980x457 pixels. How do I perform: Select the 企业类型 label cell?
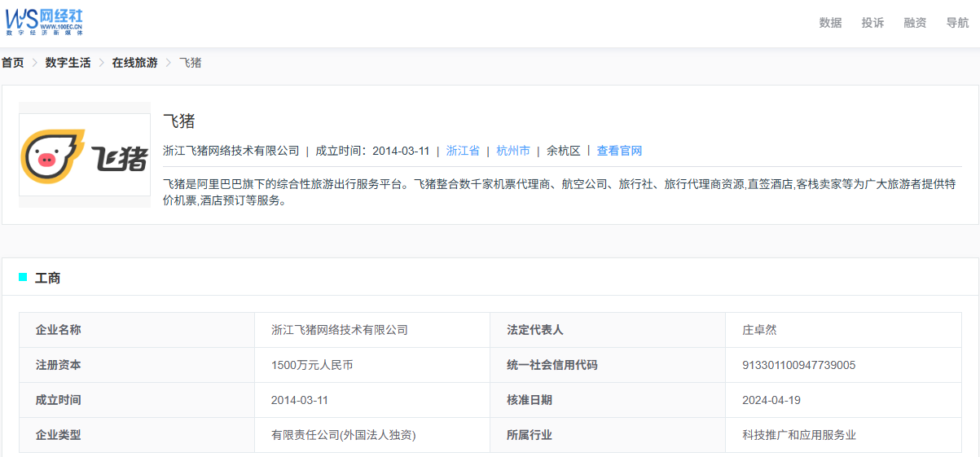click(137, 435)
